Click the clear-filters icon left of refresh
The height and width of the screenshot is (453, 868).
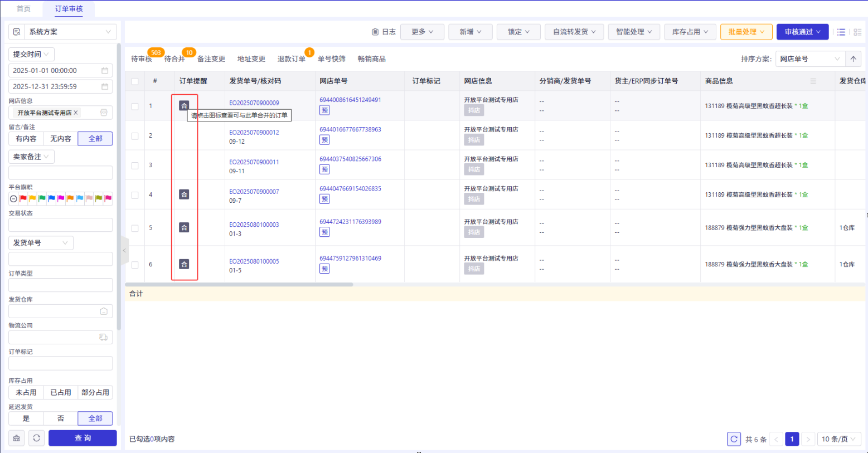(x=17, y=438)
